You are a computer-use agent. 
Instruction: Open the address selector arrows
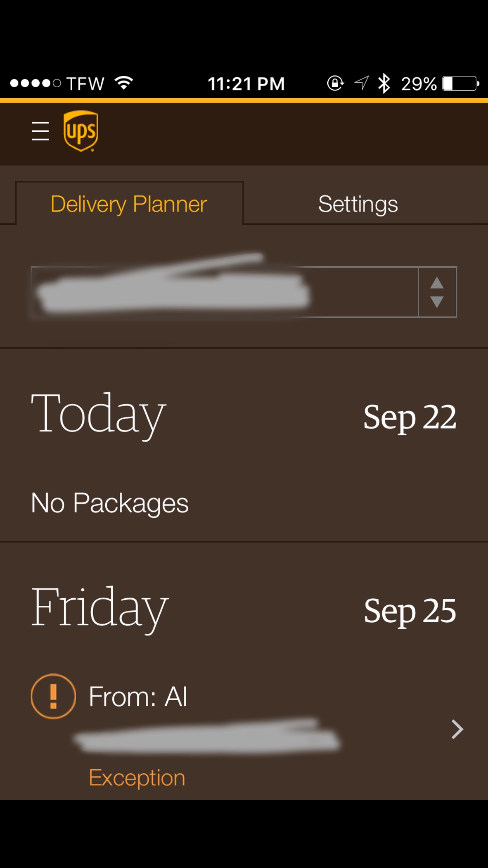tap(437, 292)
